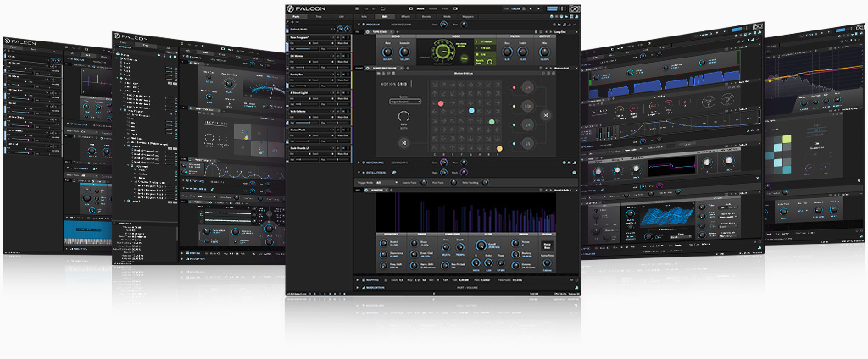The width and height of the screenshot is (868, 359).
Task: Click the transport stop square button
Action: point(531,8)
